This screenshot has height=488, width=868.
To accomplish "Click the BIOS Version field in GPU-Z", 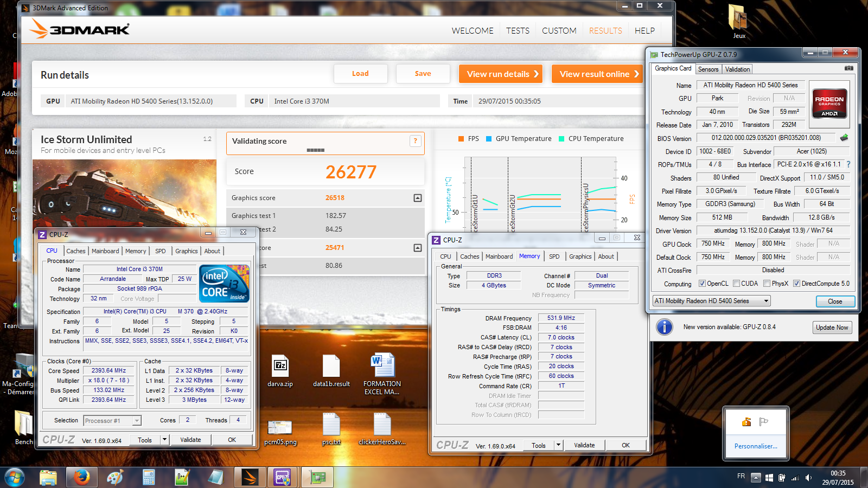I will click(x=765, y=138).
